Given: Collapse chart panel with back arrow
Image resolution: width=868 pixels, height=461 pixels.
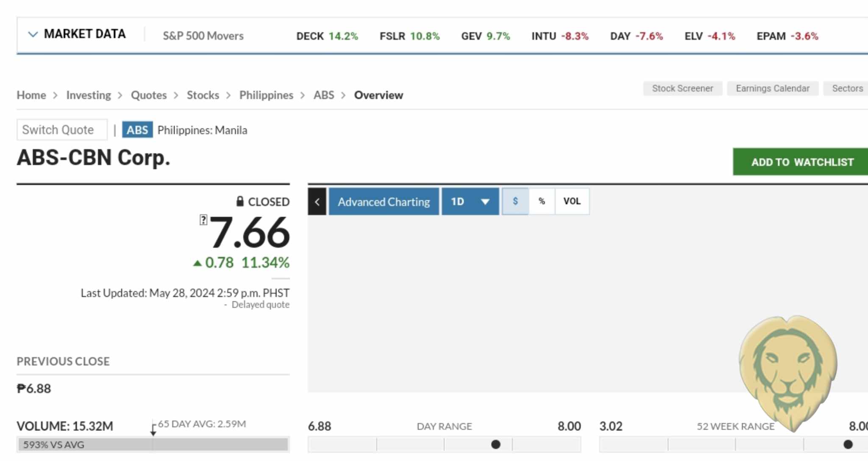Looking at the screenshot, I should 317,202.
